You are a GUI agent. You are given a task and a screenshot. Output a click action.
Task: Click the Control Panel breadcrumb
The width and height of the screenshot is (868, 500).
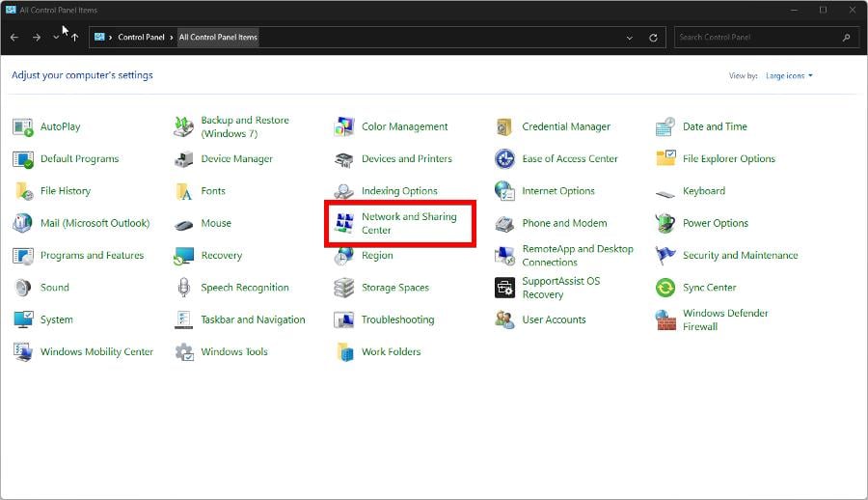141,37
